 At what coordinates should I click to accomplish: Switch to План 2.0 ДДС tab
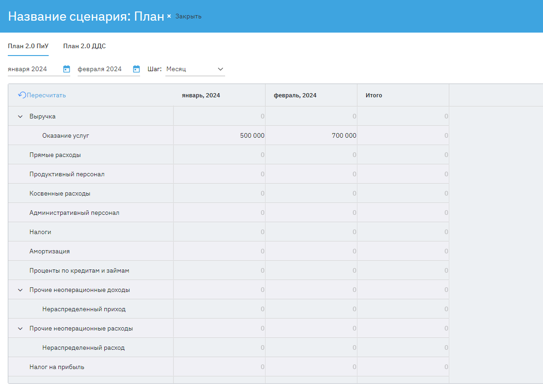pyautogui.click(x=85, y=46)
